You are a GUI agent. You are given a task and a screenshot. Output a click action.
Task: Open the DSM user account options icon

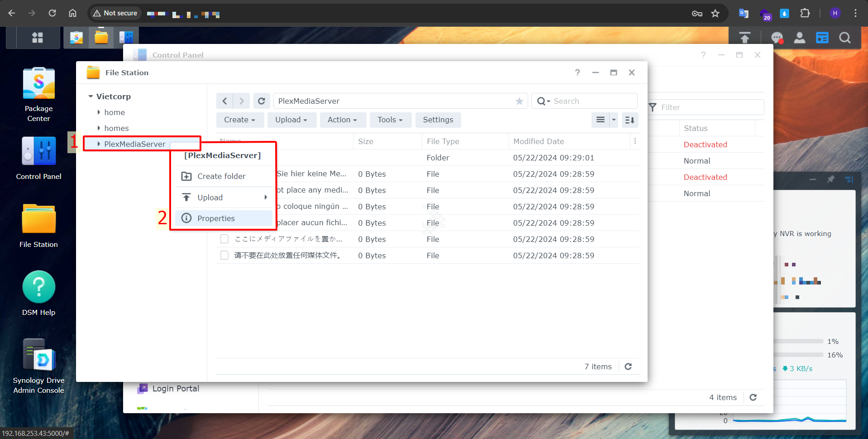[800, 38]
